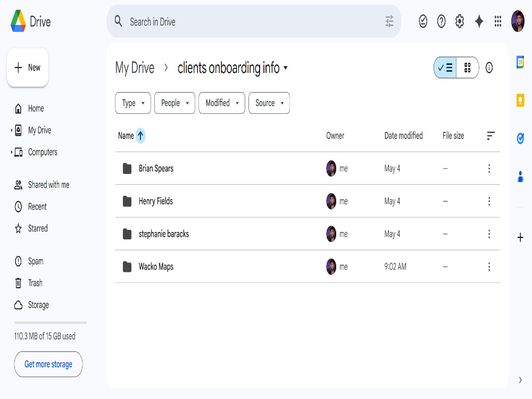Open the Google apps grid
The width and height of the screenshot is (532, 399).
[498, 21]
